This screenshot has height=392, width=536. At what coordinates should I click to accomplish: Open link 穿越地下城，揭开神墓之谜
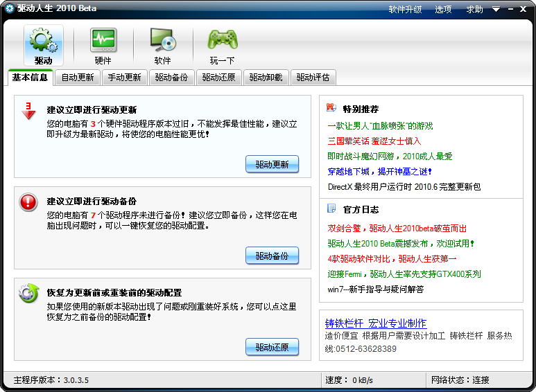point(379,172)
